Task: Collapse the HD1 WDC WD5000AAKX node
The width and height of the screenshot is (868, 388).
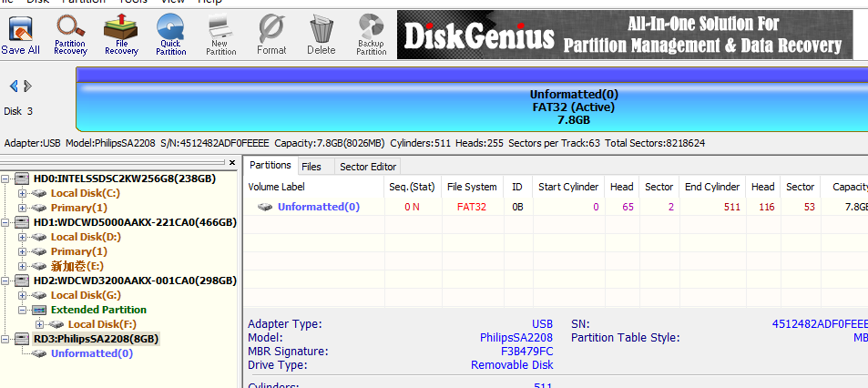Action: 5,222
